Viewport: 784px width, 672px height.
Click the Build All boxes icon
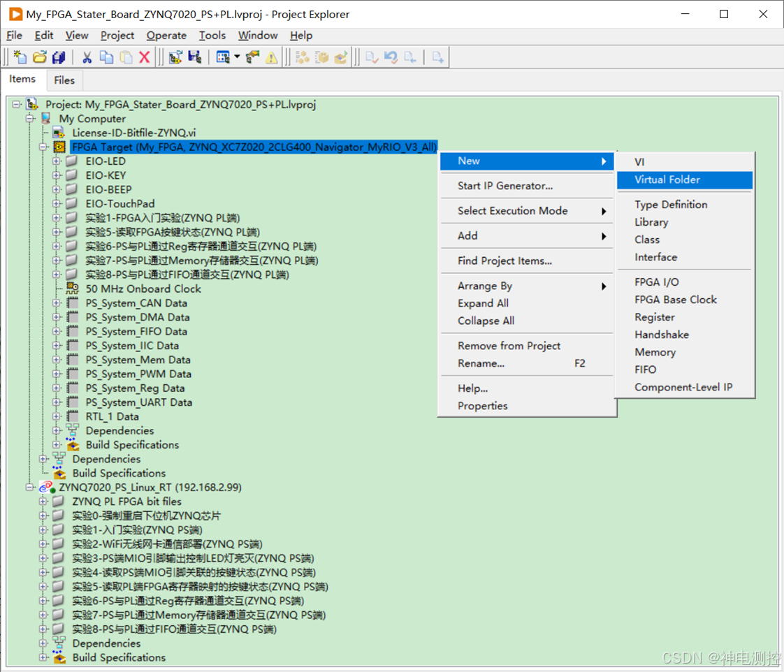[303, 57]
